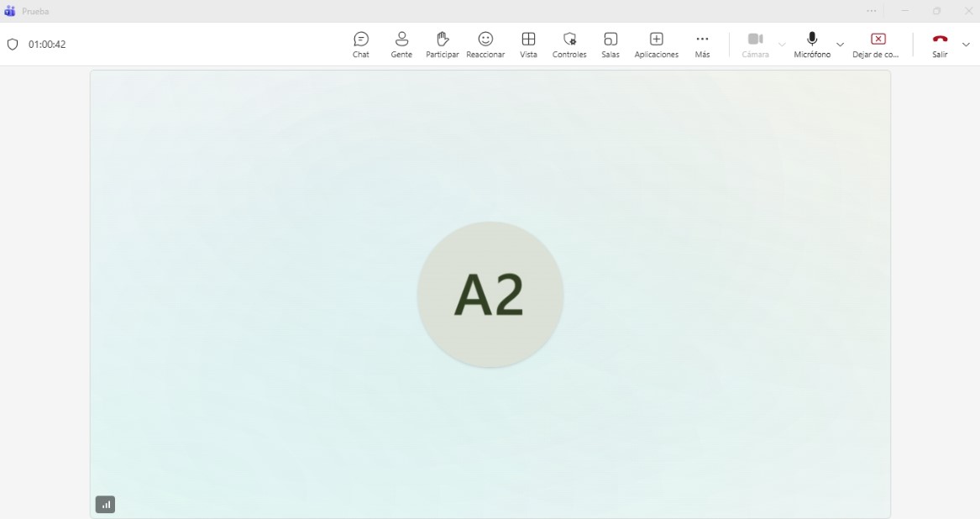Screen dimensions: 980x519
Task: Click Dejar de compartir button
Action: (x=876, y=45)
